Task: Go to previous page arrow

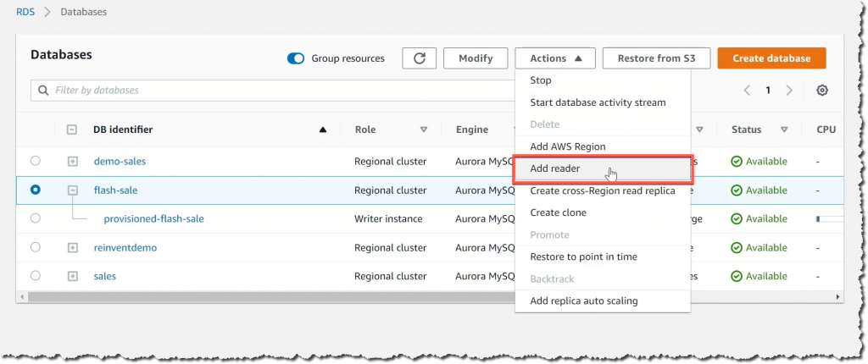Action: point(747,91)
